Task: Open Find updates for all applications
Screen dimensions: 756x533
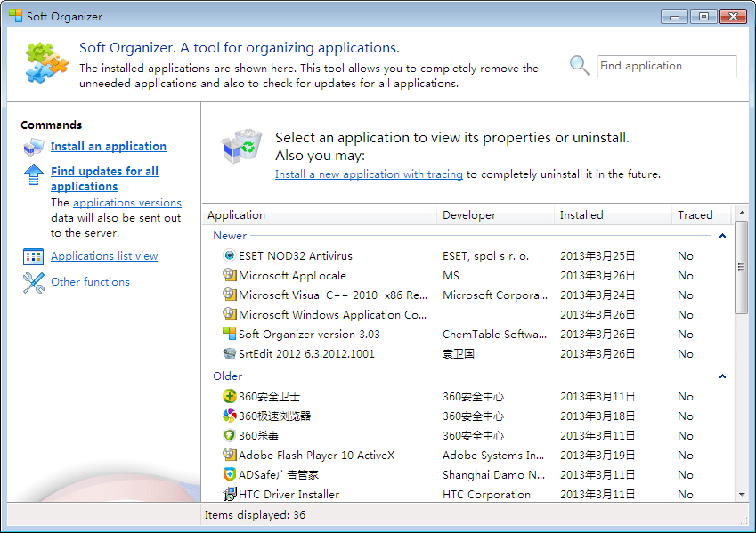Action: point(104,179)
